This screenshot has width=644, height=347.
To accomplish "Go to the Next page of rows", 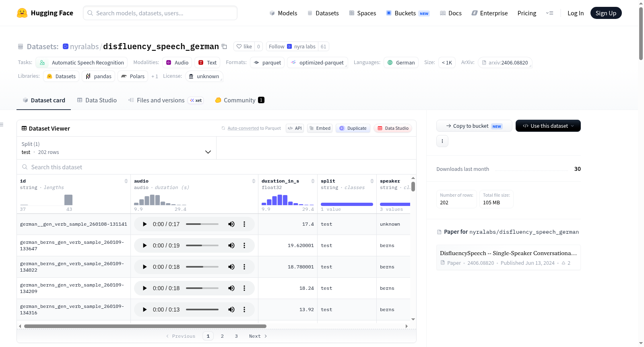I will 258,336.
